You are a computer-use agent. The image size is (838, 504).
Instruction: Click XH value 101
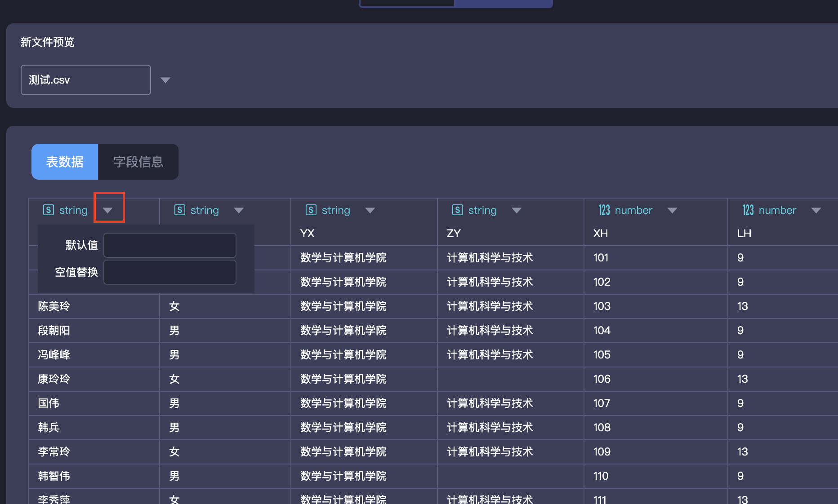(x=601, y=258)
